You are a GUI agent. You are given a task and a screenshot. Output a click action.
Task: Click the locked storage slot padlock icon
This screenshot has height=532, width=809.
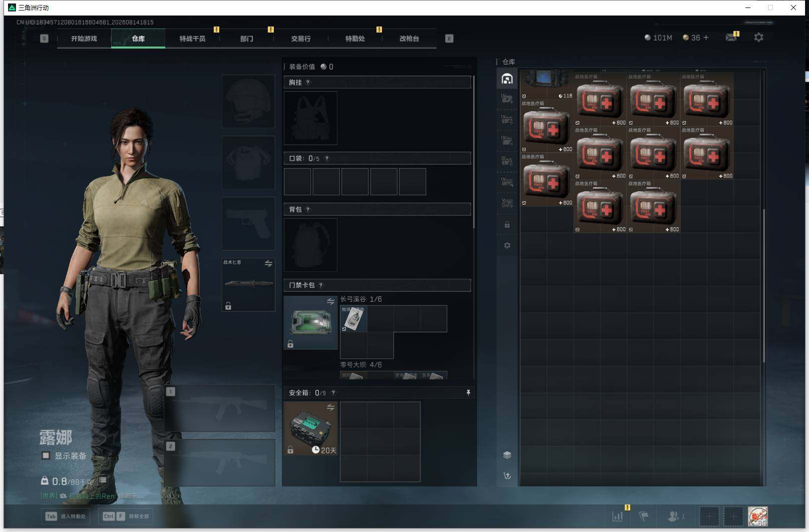point(507,224)
